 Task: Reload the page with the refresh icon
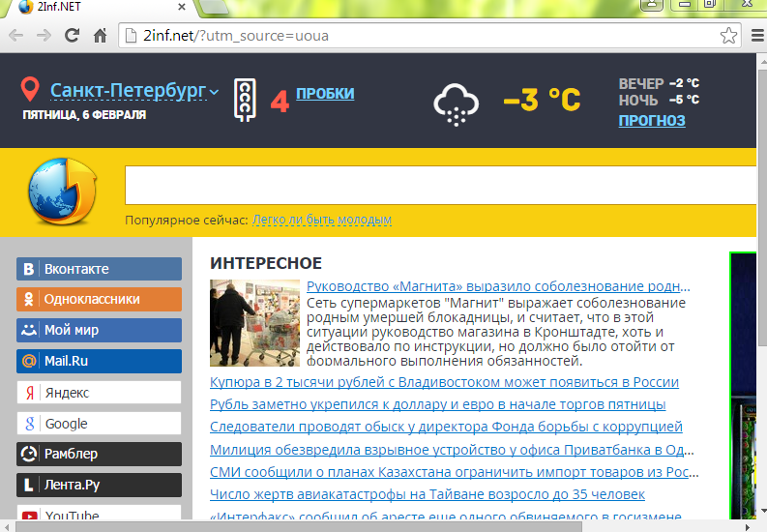tap(72, 35)
